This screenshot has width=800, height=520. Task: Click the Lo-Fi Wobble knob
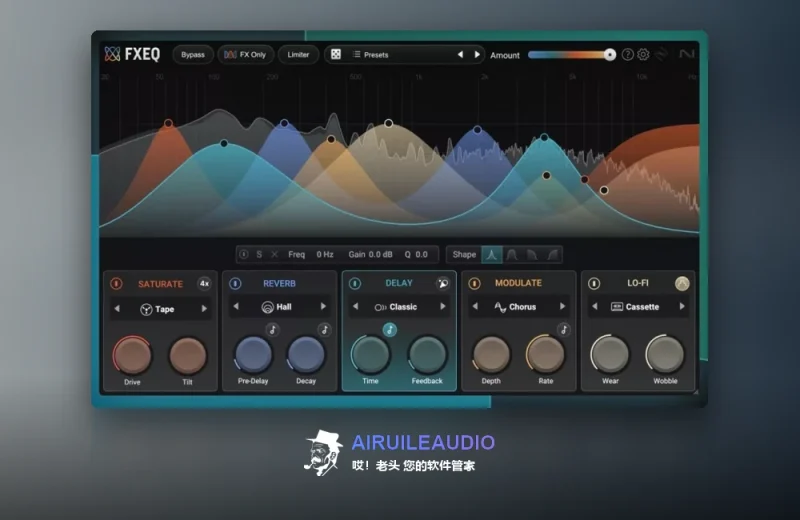(665, 354)
